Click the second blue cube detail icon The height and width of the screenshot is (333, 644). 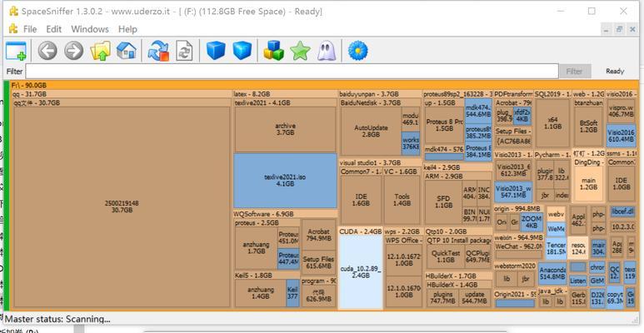[x=242, y=52]
